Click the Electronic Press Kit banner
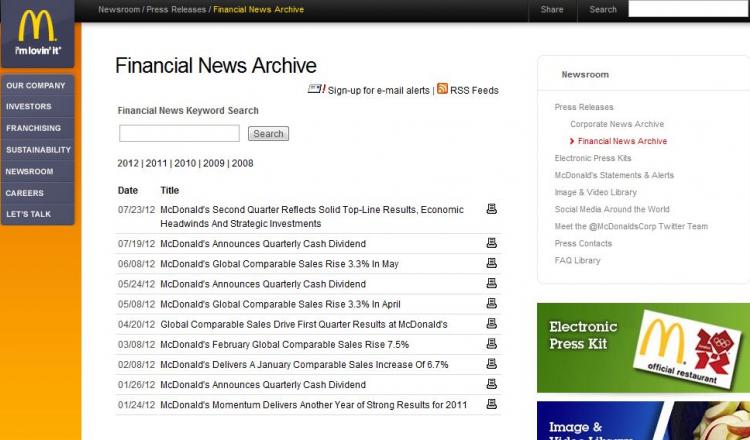 point(643,348)
